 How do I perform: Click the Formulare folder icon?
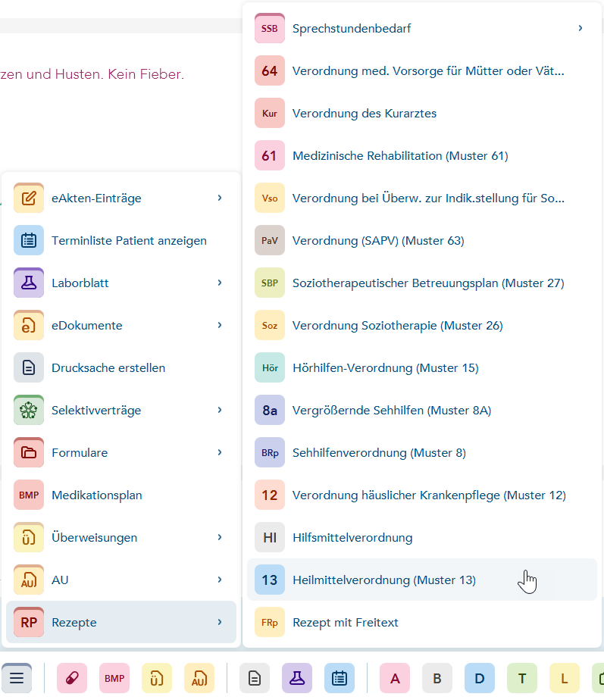(29, 452)
